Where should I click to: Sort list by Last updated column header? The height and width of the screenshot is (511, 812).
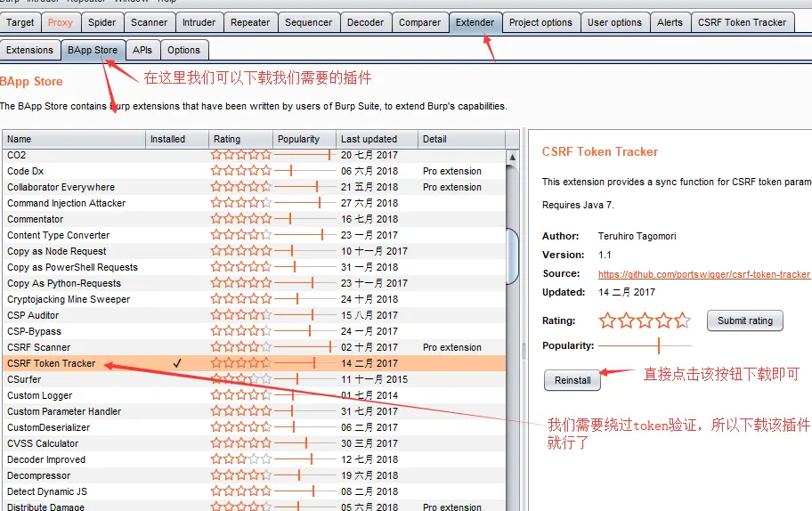pos(377,139)
